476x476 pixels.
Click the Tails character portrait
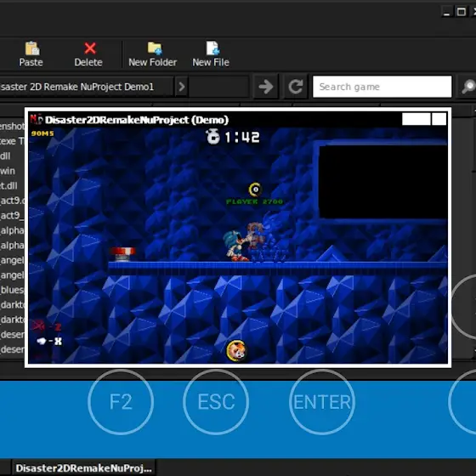coord(236,351)
